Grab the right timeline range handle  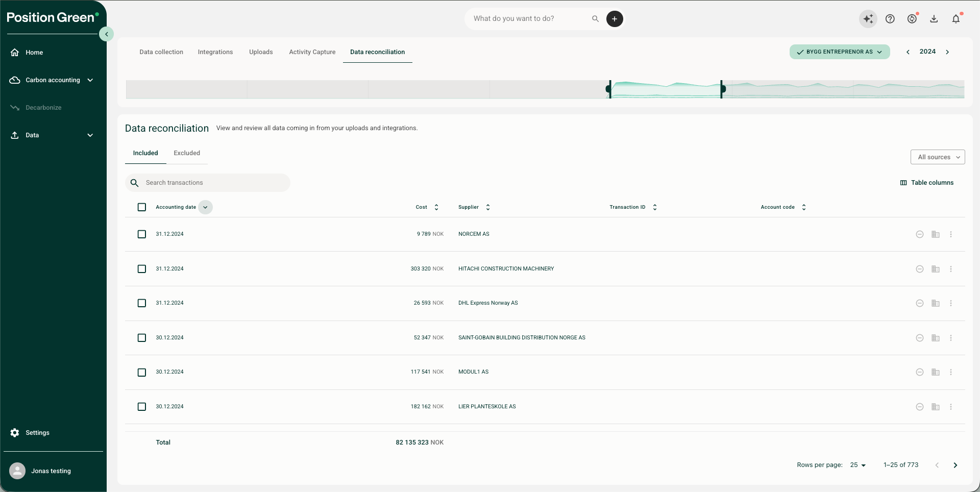click(722, 89)
